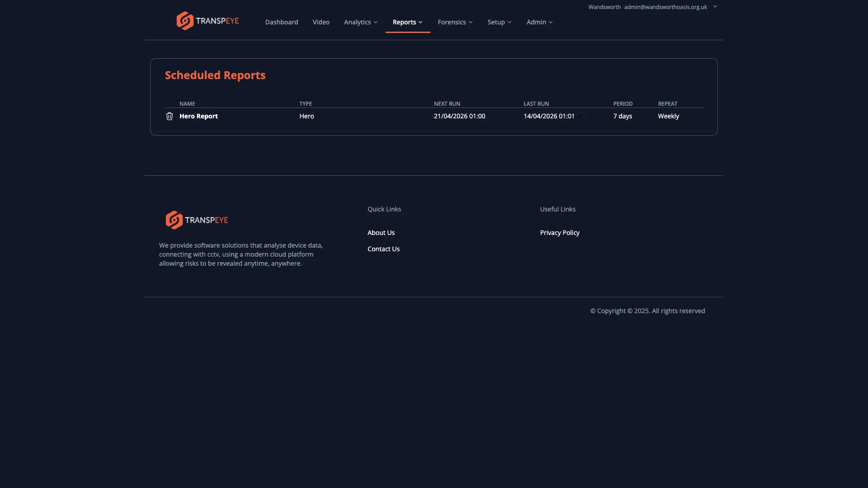868x488 pixels.
Task: Expand the user account dropdown chevron
Action: click(x=715, y=6)
